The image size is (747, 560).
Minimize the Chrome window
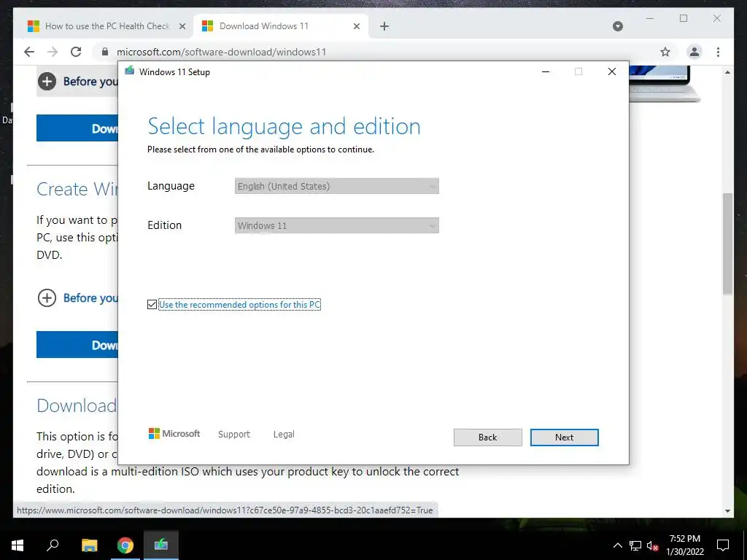650,18
